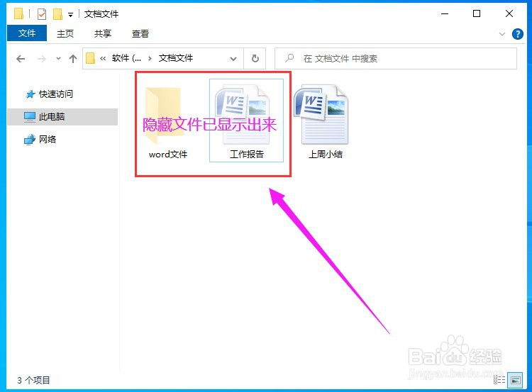Select 网络 in navigation pane

point(40,139)
